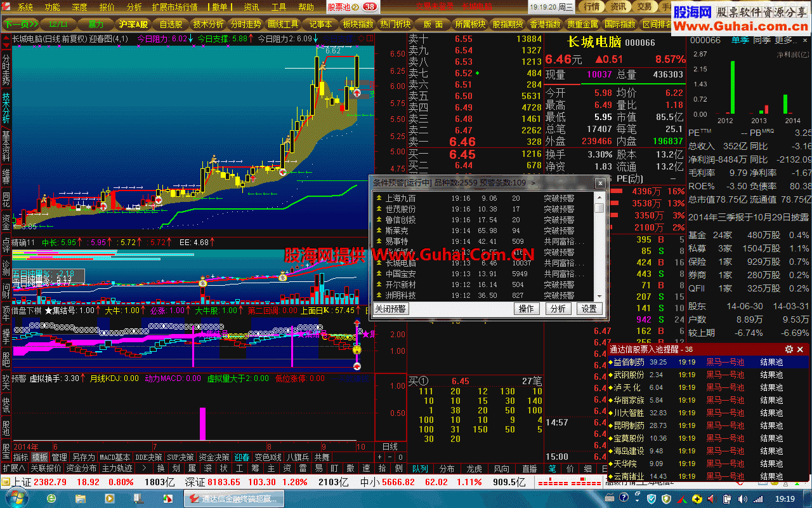Click the 深证 index value 8183.65
This screenshot has height=508, width=812.
223,482
